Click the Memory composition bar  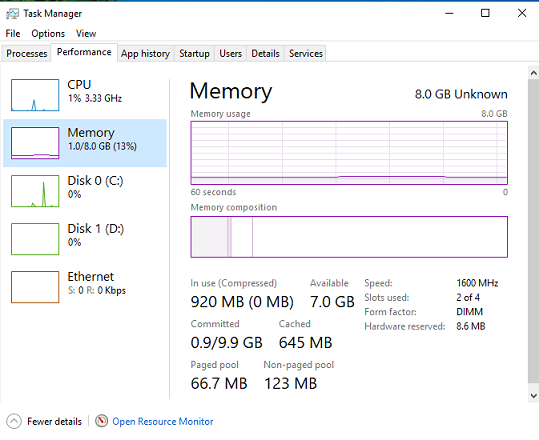(x=349, y=237)
